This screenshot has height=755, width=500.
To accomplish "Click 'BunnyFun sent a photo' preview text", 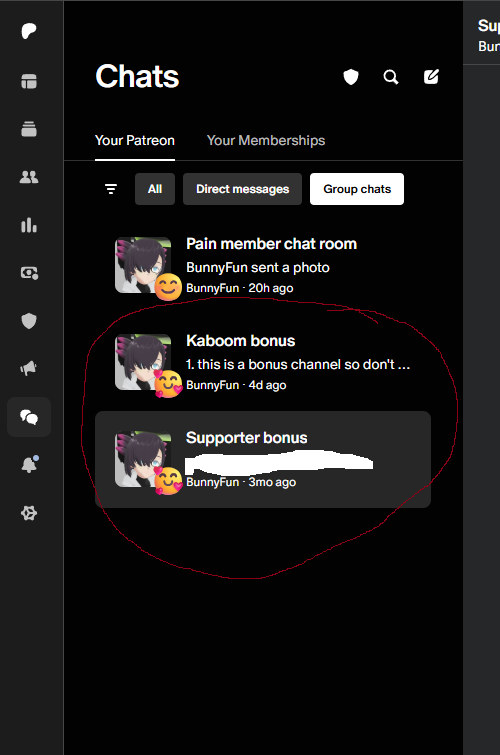I will [258, 268].
